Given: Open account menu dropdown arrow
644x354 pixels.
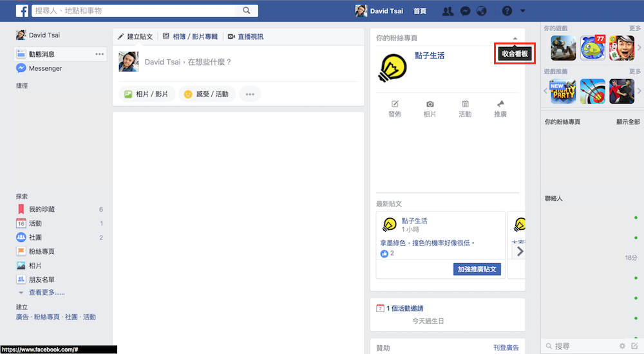Looking at the screenshot, I should tap(522, 11).
